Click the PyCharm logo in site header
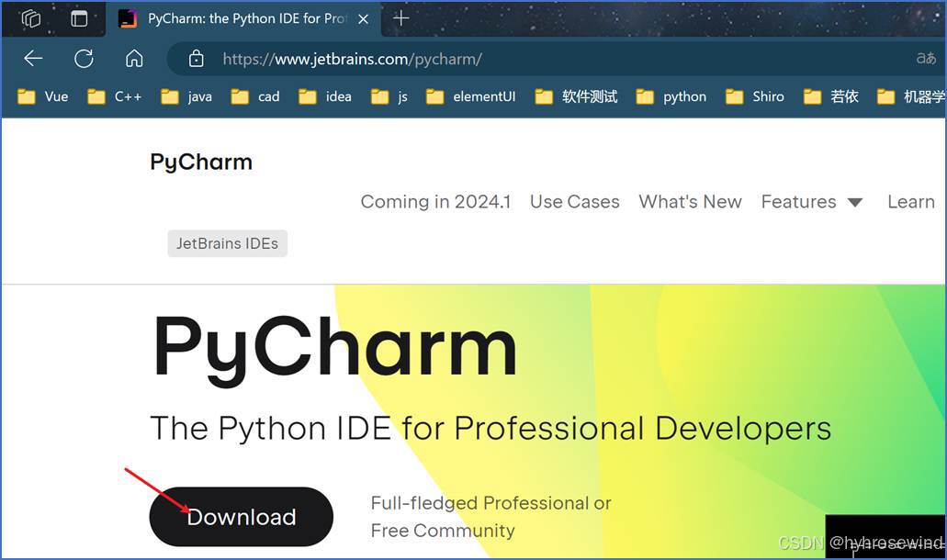947x560 pixels. (x=201, y=162)
